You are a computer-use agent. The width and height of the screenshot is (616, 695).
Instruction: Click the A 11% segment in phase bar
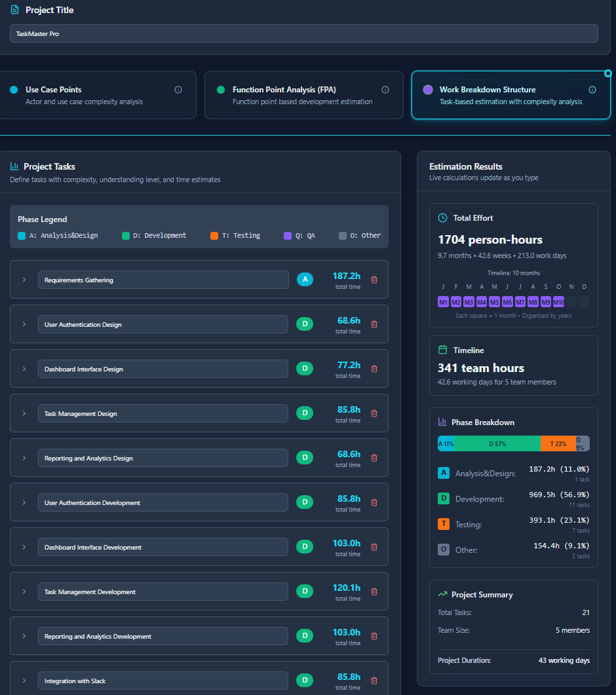click(446, 443)
